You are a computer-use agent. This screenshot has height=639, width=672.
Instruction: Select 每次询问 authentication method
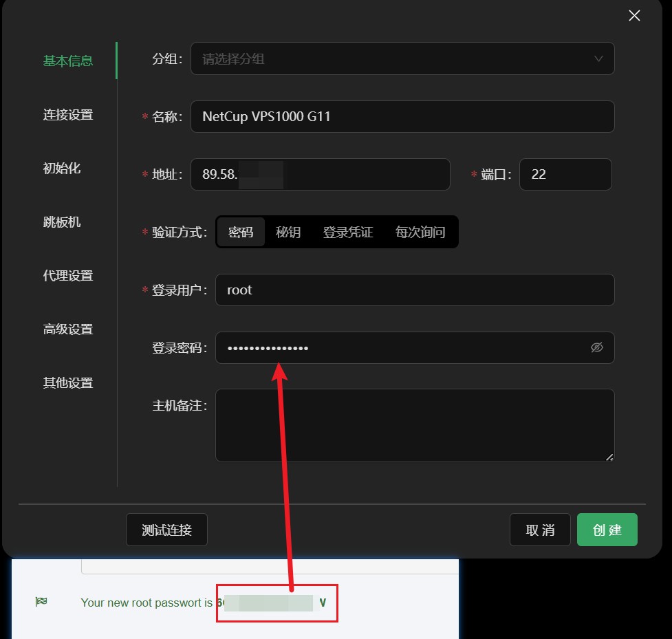point(420,232)
